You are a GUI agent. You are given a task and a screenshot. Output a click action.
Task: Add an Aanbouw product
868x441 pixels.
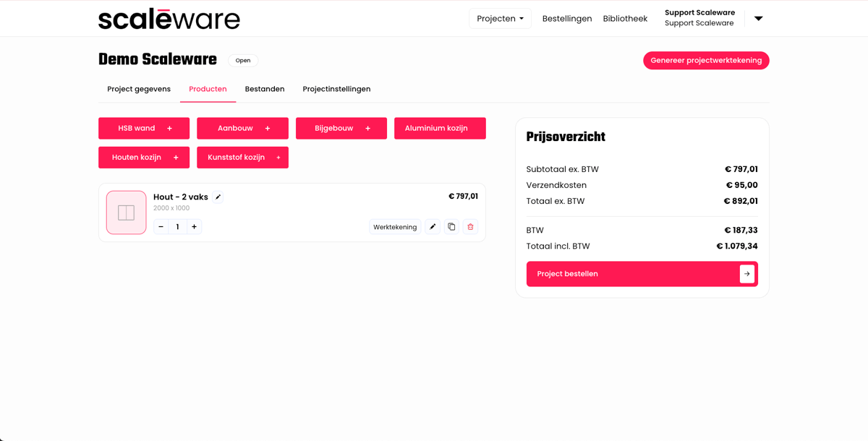tap(242, 129)
